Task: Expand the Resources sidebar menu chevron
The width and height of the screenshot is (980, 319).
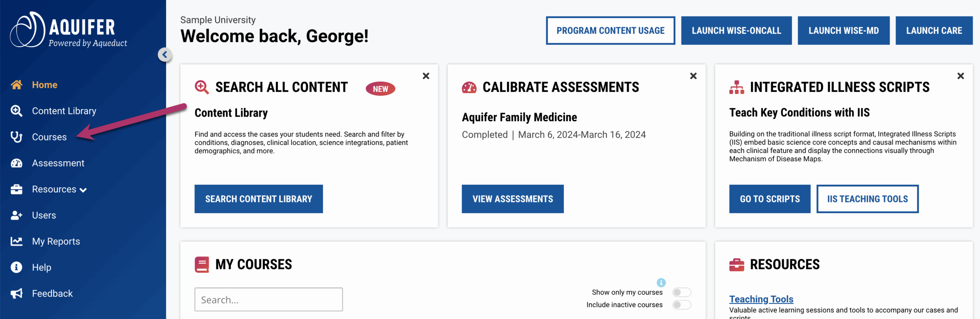Action: click(x=83, y=190)
